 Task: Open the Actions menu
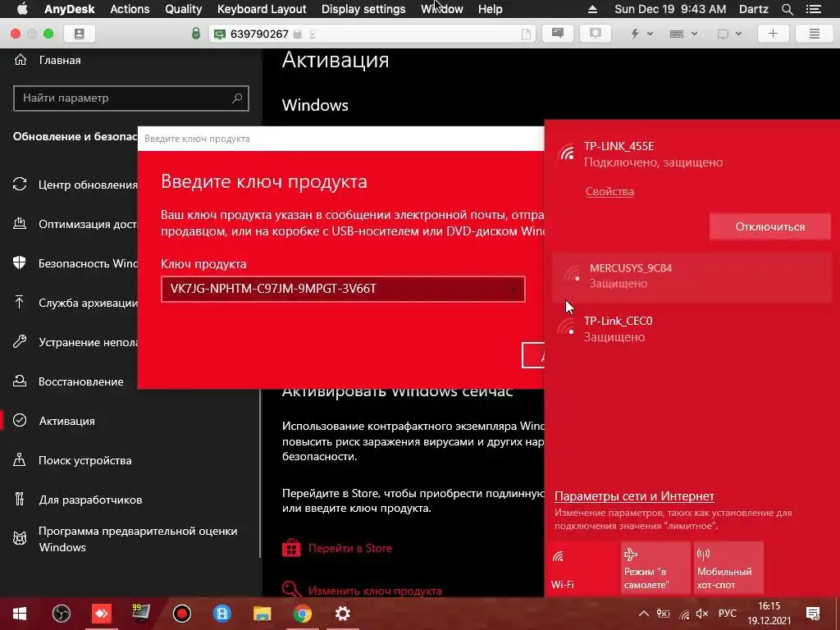point(130,9)
